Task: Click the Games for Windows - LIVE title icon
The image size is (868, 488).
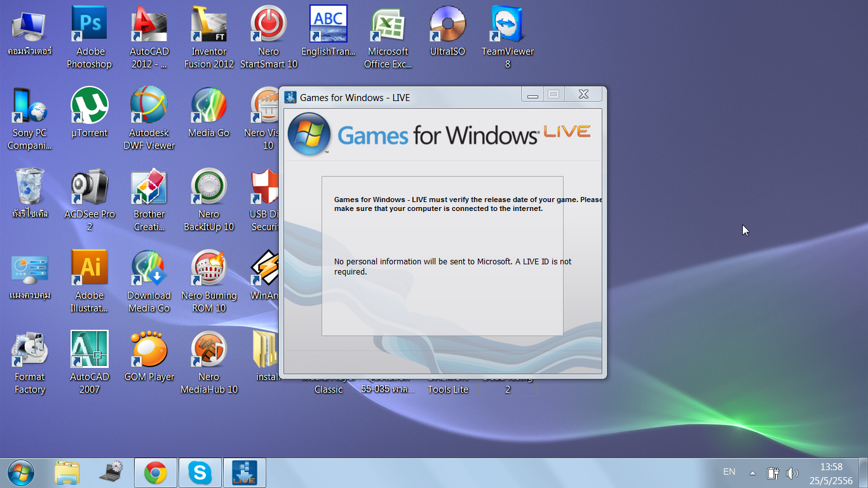Action: [x=290, y=97]
